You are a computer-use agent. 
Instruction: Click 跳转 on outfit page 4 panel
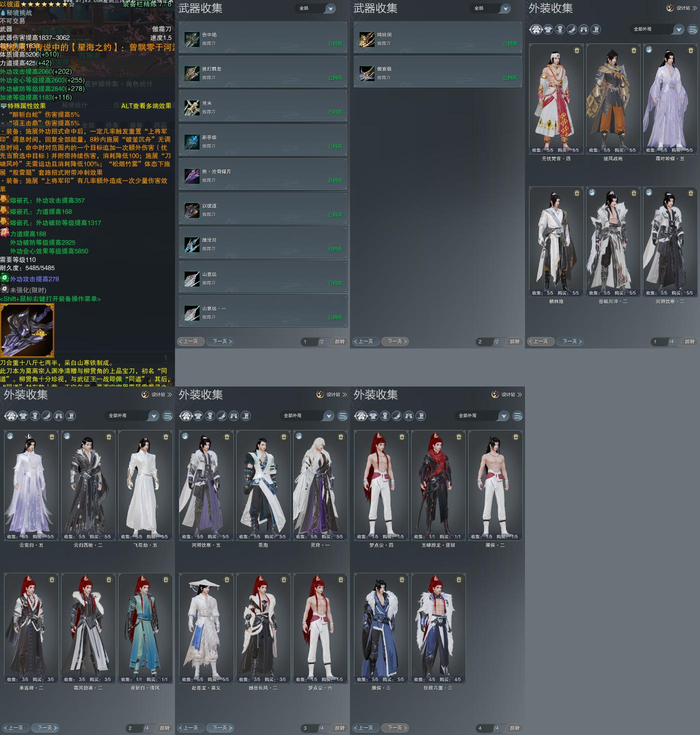(x=514, y=728)
